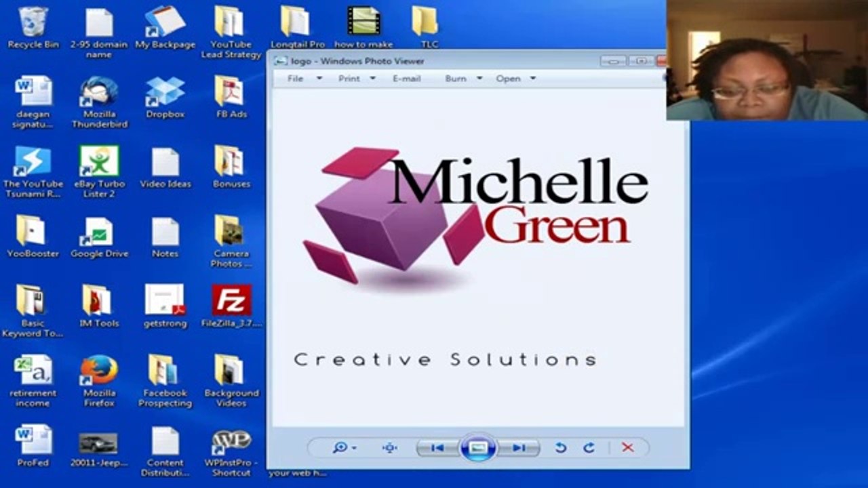
Task: Open the Open menu in Photo Viewer
Action: (508, 79)
